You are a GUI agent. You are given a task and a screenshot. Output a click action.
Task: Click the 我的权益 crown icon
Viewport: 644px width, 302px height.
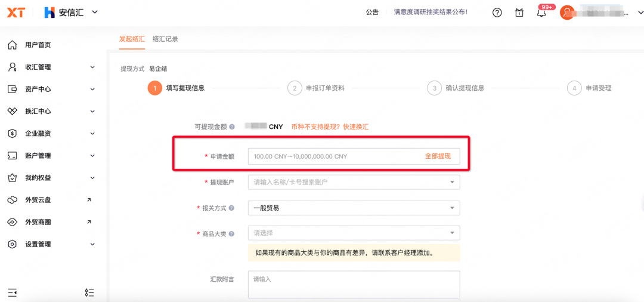point(13,178)
